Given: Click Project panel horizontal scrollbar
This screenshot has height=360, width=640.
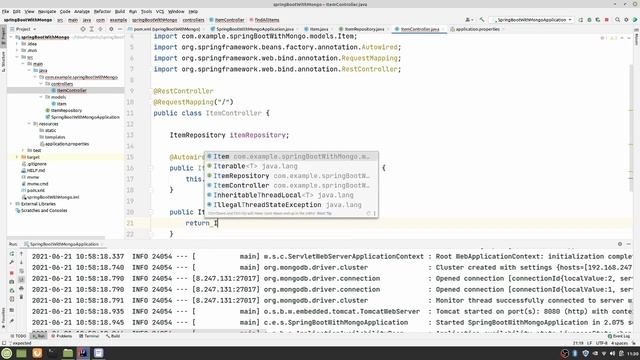Looking at the screenshot, I should [56, 237].
